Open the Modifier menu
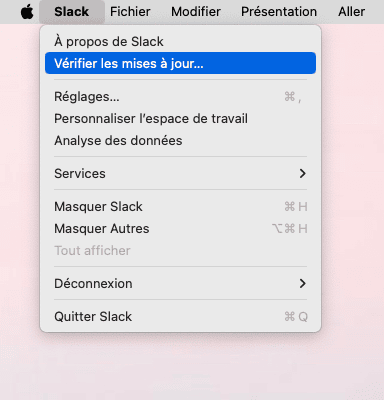This screenshot has height=400, width=384. pyautogui.click(x=196, y=12)
